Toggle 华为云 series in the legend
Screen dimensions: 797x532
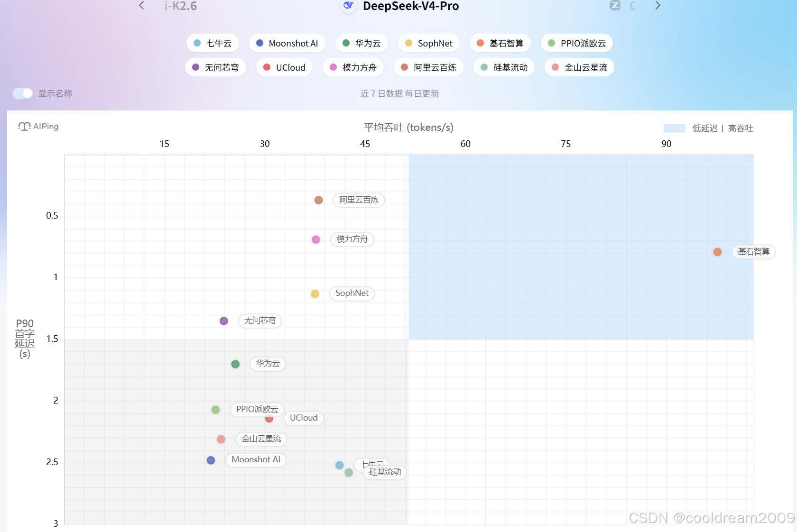(361, 43)
